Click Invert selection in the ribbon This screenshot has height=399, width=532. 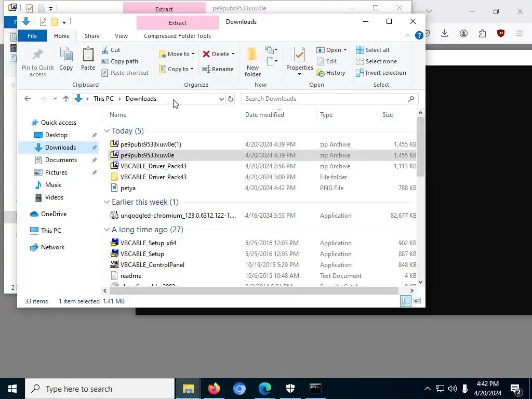(381, 73)
